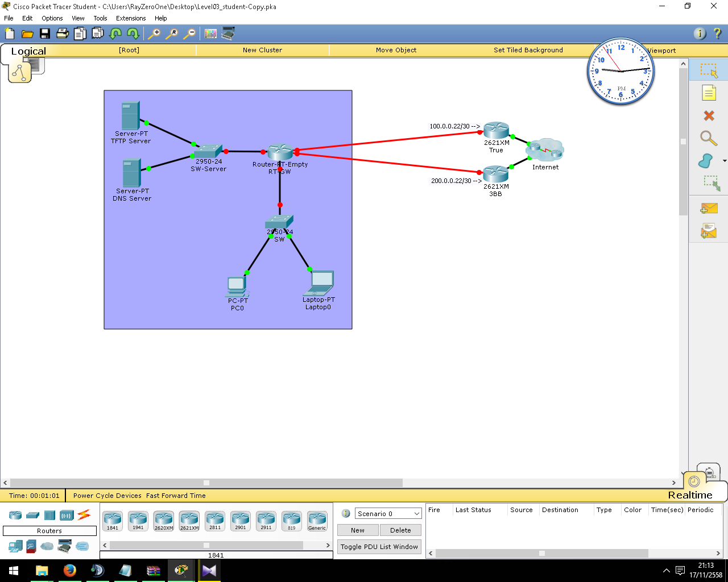Open the Extensions menu
Screen dimensions: 728x582
click(131, 18)
